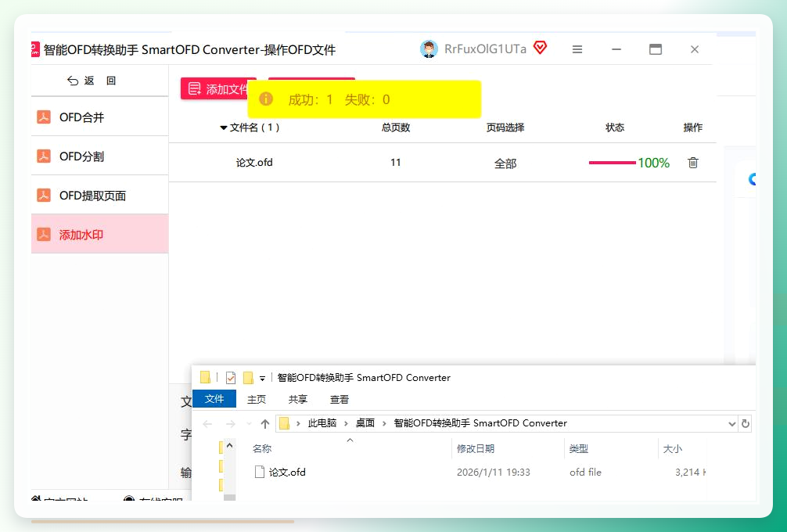Collapse the 文件名 (1) column triangle

[x=224, y=128]
